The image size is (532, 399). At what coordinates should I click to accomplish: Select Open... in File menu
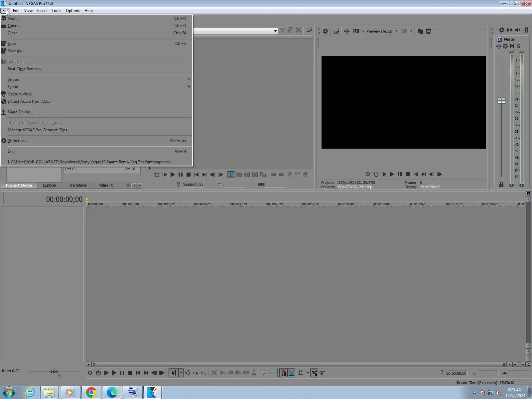(x=96, y=26)
